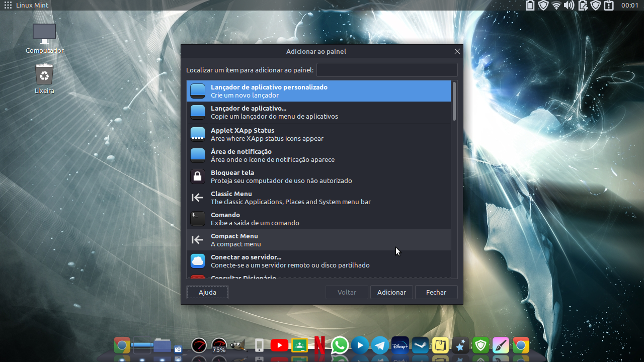Click the item list vertical scrollbar
Image resolution: width=644 pixels, height=362 pixels.
tap(454, 101)
